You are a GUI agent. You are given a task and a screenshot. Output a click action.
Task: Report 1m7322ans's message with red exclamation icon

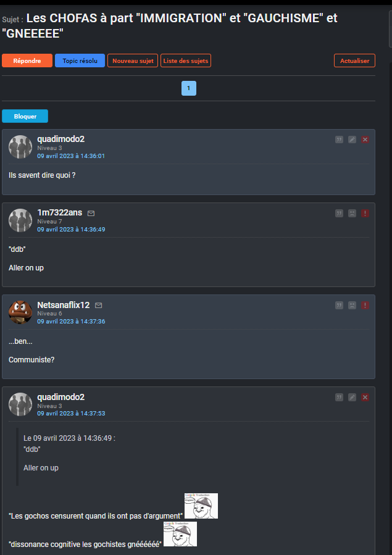(x=365, y=213)
